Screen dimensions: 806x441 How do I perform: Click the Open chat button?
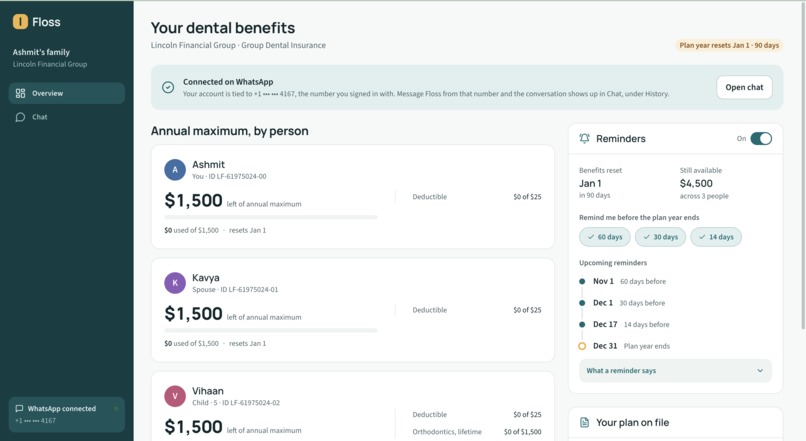pyautogui.click(x=744, y=87)
